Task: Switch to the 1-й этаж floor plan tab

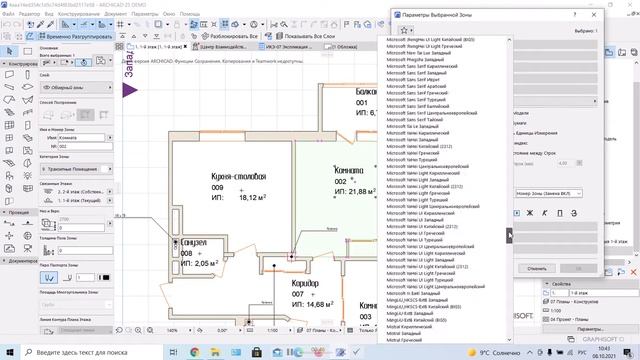Action: pyautogui.click(x=158, y=47)
